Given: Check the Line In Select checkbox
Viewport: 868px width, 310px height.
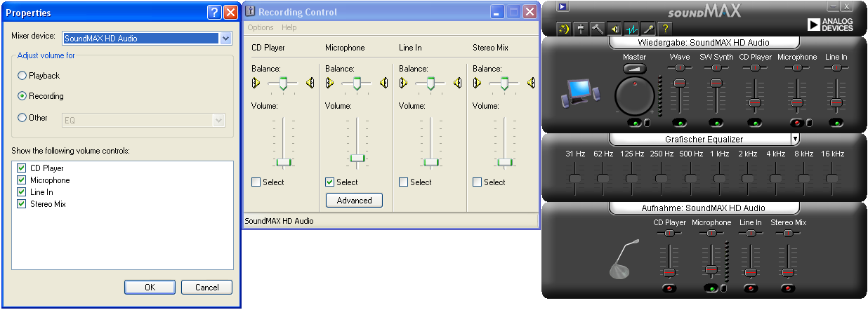Looking at the screenshot, I should (404, 182).
